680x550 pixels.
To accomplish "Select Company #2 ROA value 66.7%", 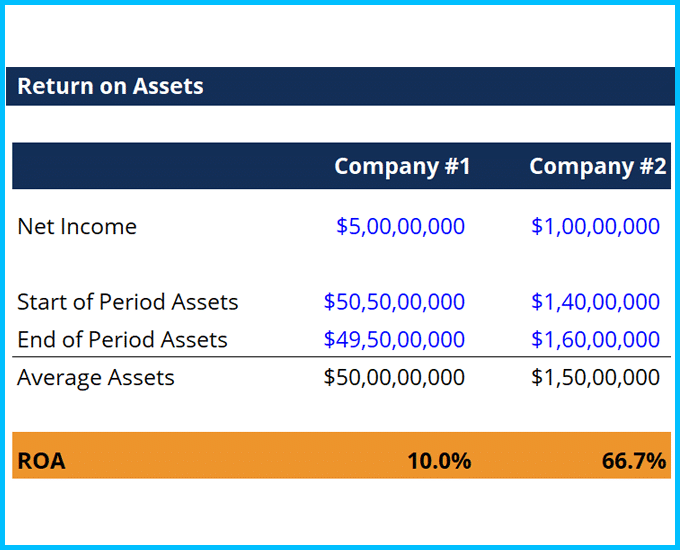I will pyautogui.click(x=633, y=461).
